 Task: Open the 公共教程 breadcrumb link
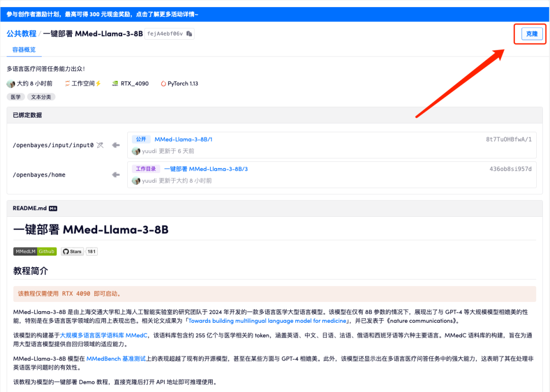[x=21, y=34]
